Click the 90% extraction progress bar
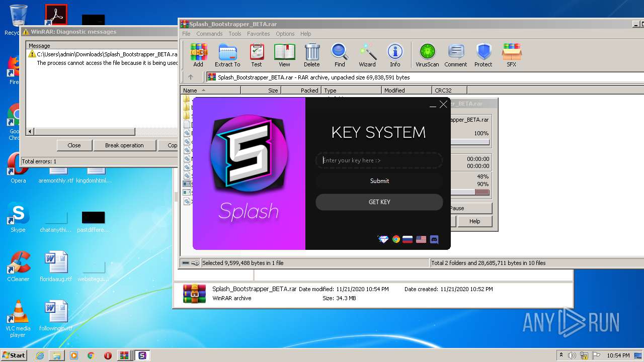The image size is (644, 362). click(470, 192)
